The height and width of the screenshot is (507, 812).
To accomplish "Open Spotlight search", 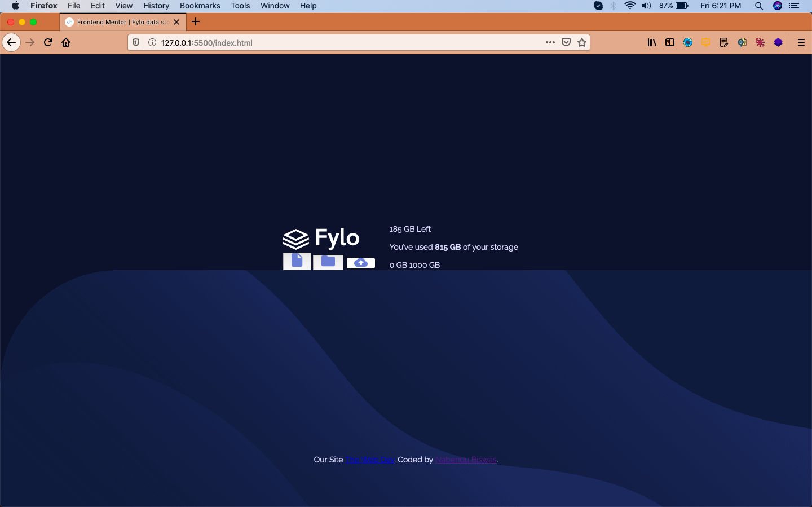I will pos(759,6).
